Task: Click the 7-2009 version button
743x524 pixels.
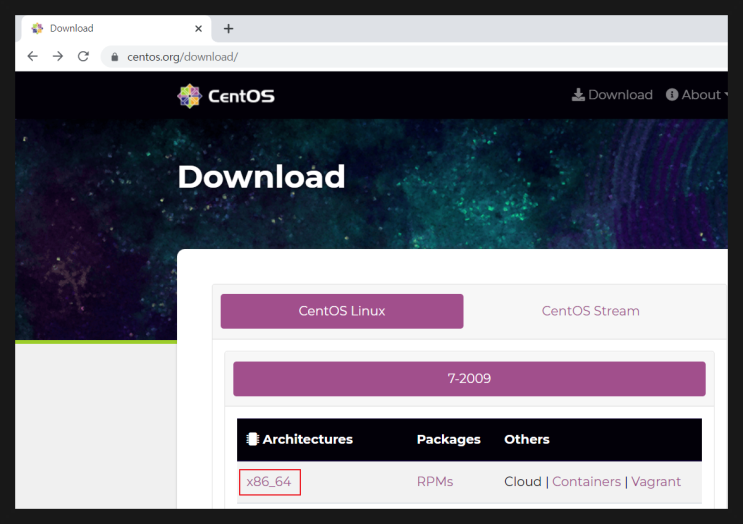Action: [x=469, y=379]
